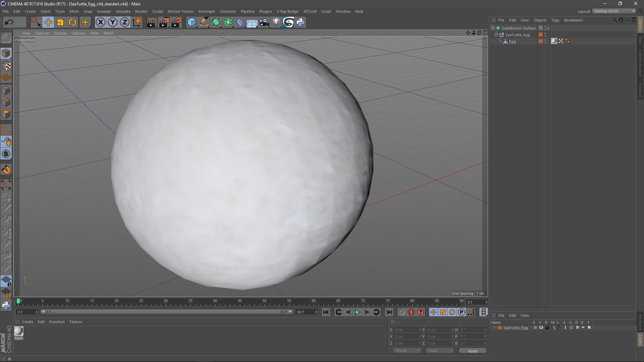Select the SeaT material thumbnail
The height and width of the screenshot is (362, 644).
click(19, 331)
